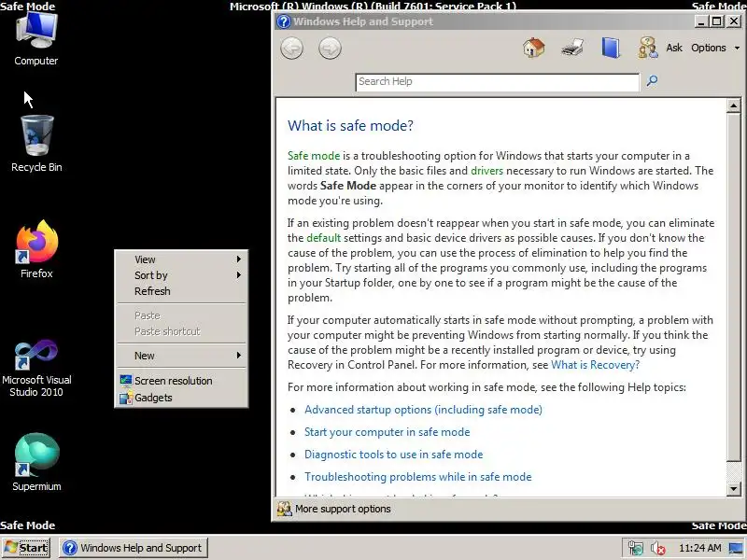747x560 pixels.
Task: Maximize the Windows Help and Support window
Action: click(x=716, y=21)
